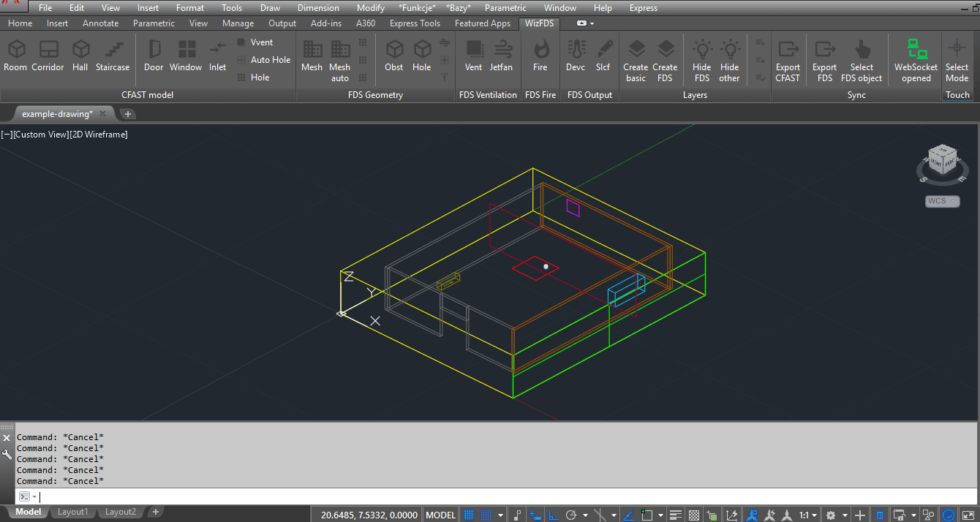This screenshot has width=980, height=522.
Task: Switch to the Layout1 tab
Action: 72,512
